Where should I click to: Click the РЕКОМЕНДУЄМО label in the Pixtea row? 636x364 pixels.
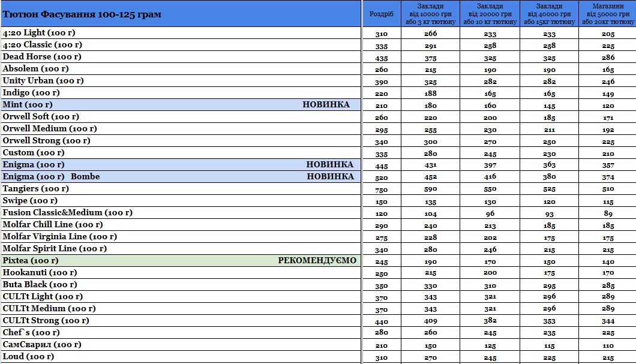click(317, 261)
